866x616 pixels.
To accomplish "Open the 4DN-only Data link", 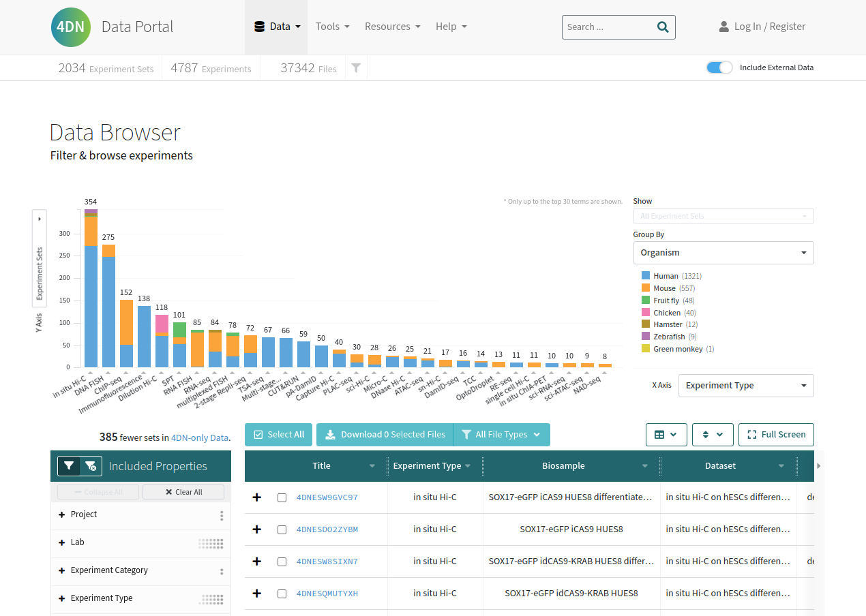I will point(200,438).
